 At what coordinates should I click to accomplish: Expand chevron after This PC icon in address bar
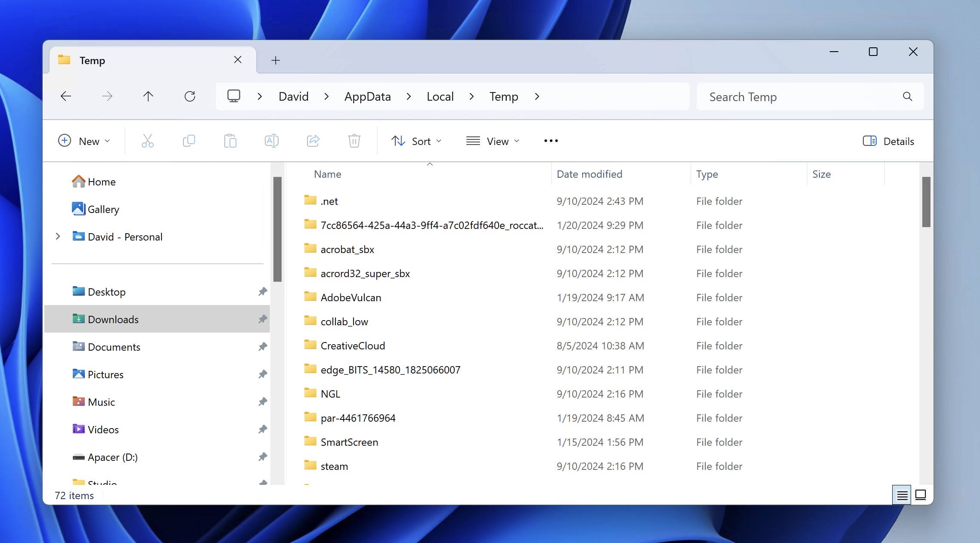260,96
